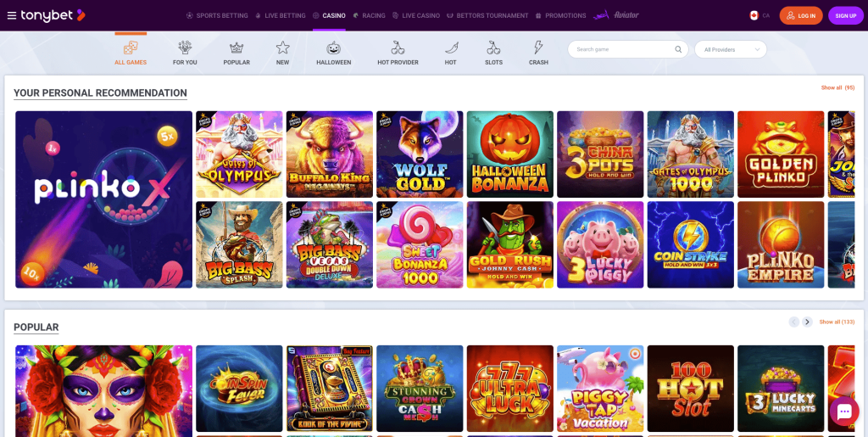Screen dimensions: 868x437
Task: Launch 3 China Pots game
Action: (x=600, y=154)
